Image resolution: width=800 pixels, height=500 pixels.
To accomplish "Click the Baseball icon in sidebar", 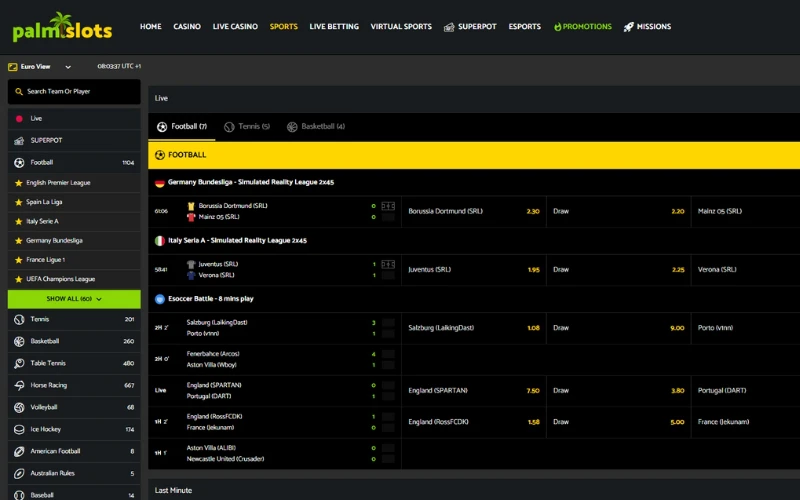I will tap(19, 495).
